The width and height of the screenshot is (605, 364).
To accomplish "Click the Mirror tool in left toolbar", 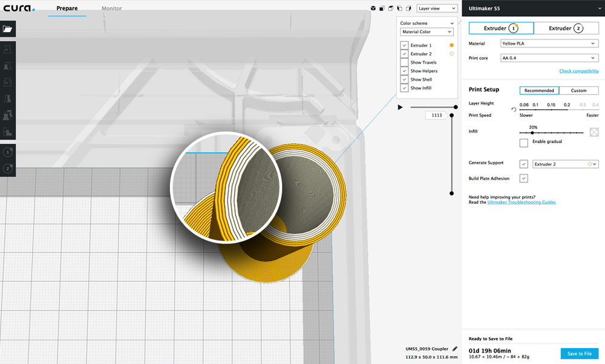I will 8,99.
